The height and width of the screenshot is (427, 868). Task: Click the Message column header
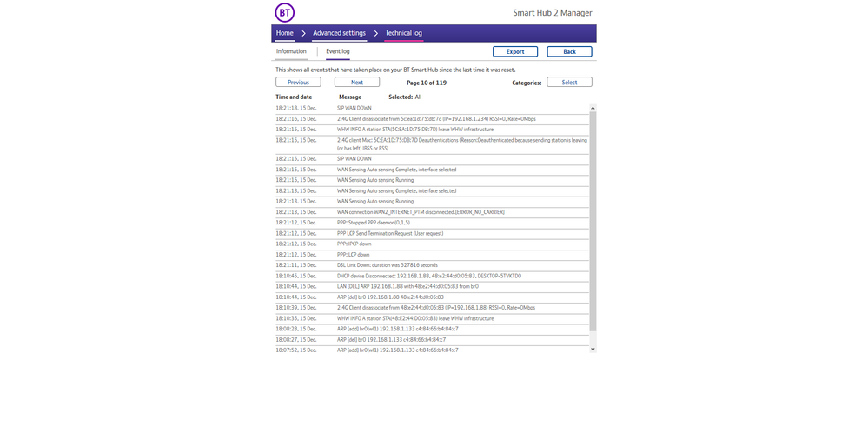pyautogui.click(x=350, y=97)
